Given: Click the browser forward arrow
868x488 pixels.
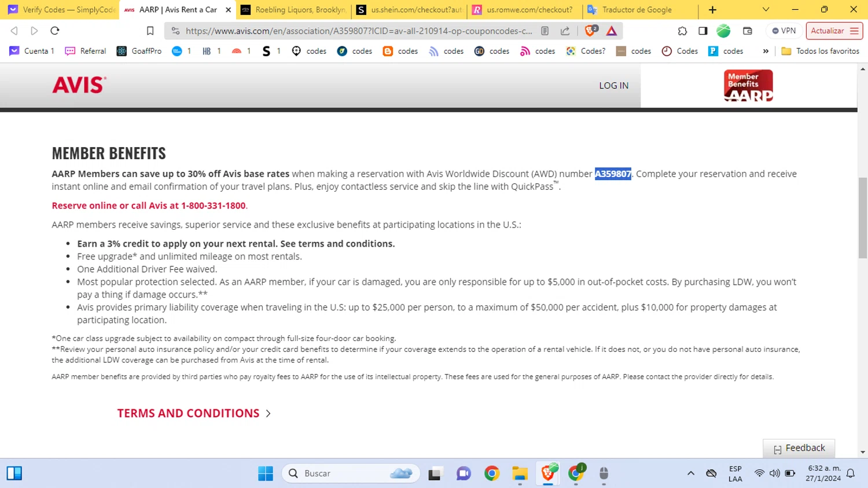Looking at the screenshot, I should tap(34, 31).
